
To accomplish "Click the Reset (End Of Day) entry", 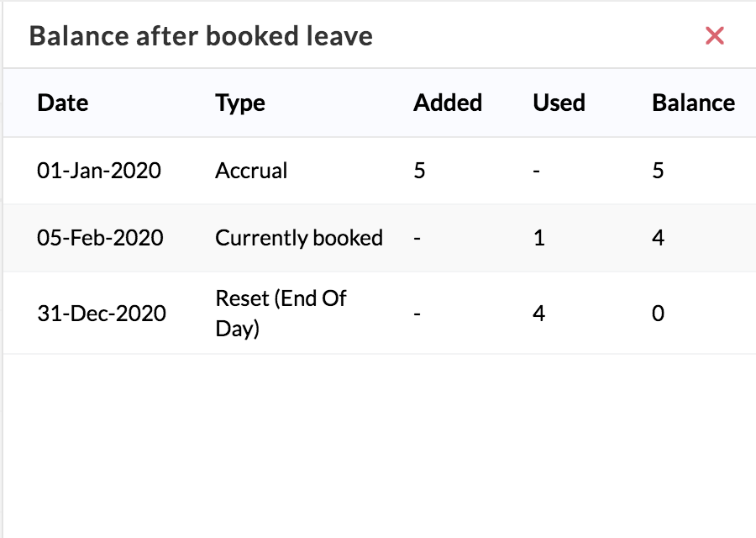I will [281, 313].
